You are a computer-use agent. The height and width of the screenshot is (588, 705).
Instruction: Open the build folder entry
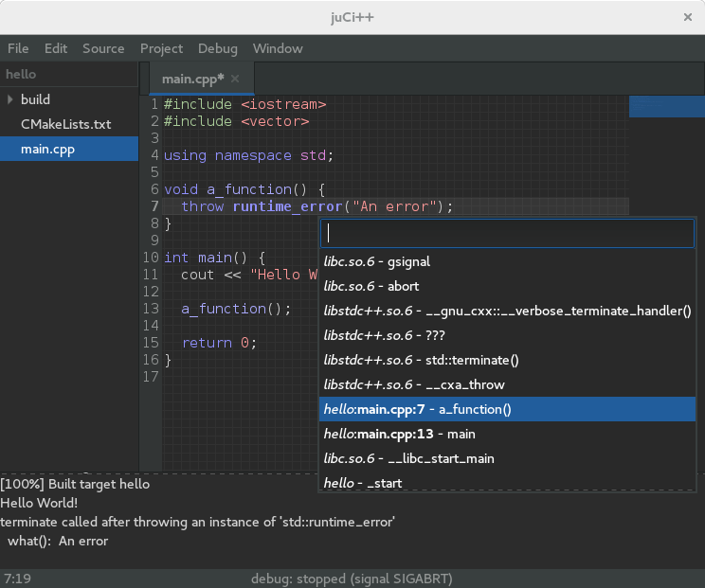35,99
